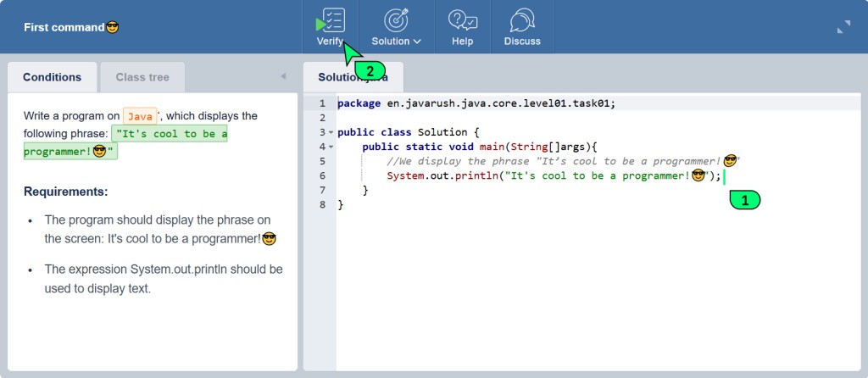Fold the class Solution block on line 3
The height and width of the screenshot is (378, 868).
pos(331,133)
